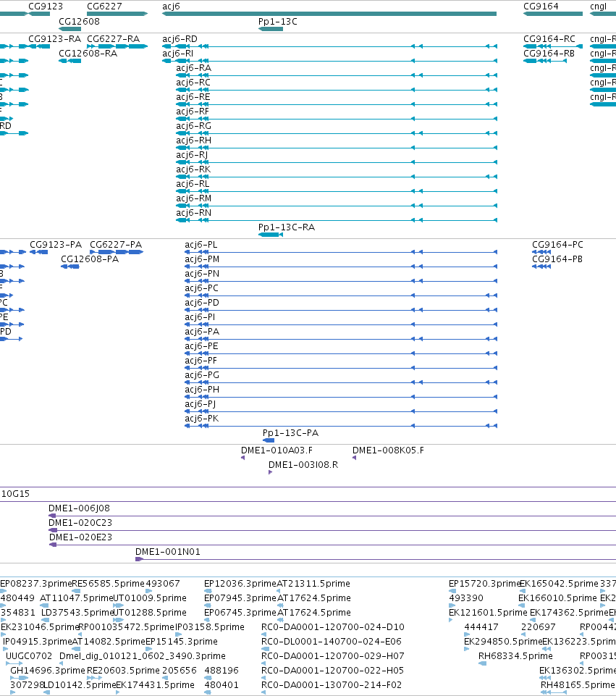
Task: Click BAC clone DME1-006J08
Action: 79,508
